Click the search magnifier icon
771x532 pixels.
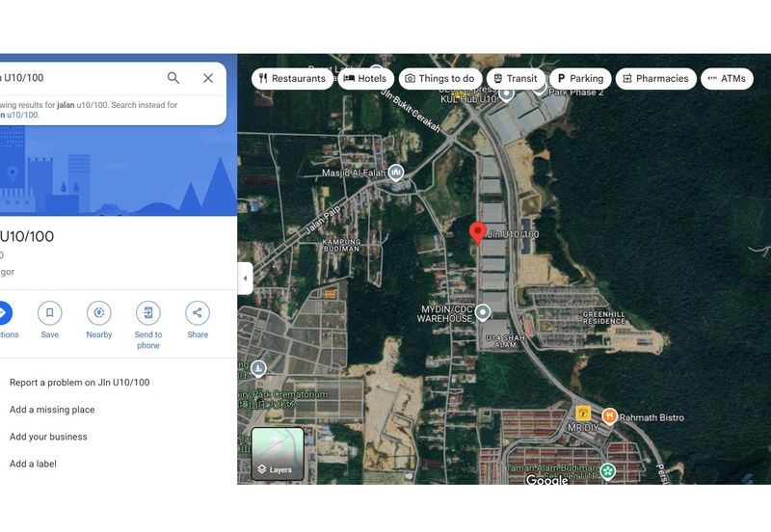pos(173,78)
